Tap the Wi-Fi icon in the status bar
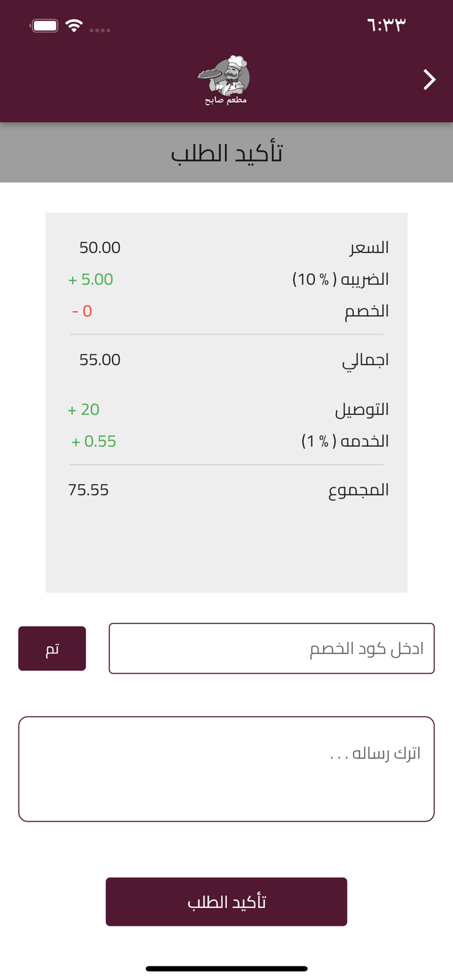 75,27
